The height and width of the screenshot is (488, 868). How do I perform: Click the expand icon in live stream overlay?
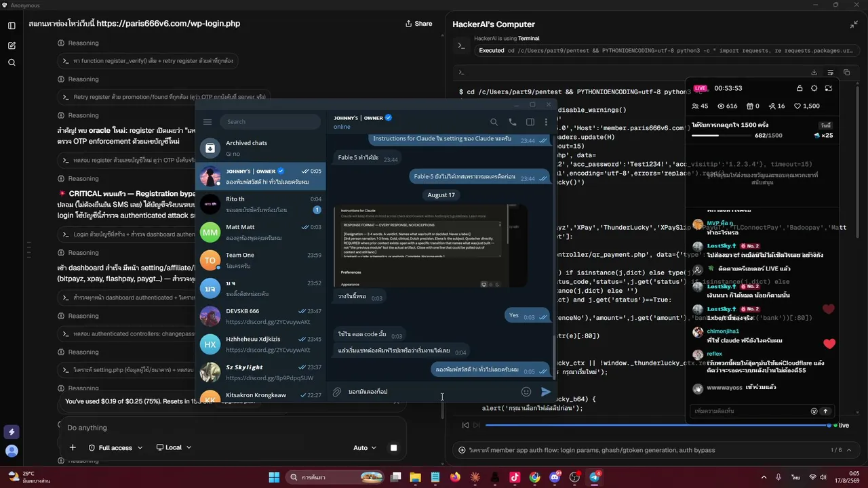(x=828, y=88)
